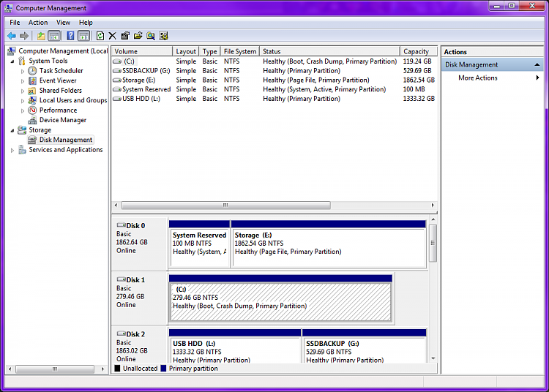Select the System Tools tree node

pos(48,61)
